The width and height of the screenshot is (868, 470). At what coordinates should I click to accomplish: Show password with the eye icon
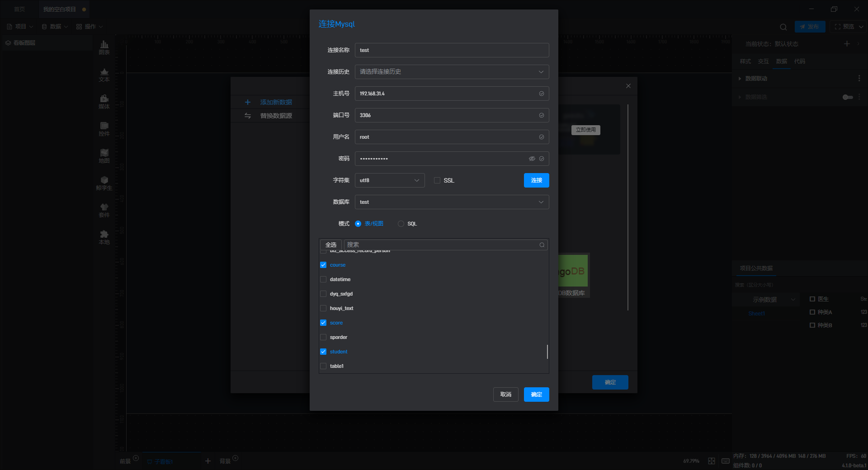pos(532,159)
